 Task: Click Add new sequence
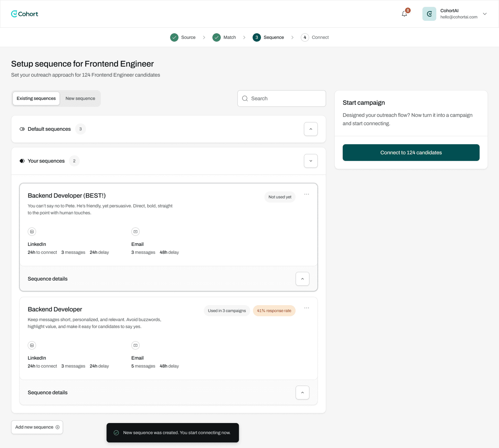pos(37,427)
